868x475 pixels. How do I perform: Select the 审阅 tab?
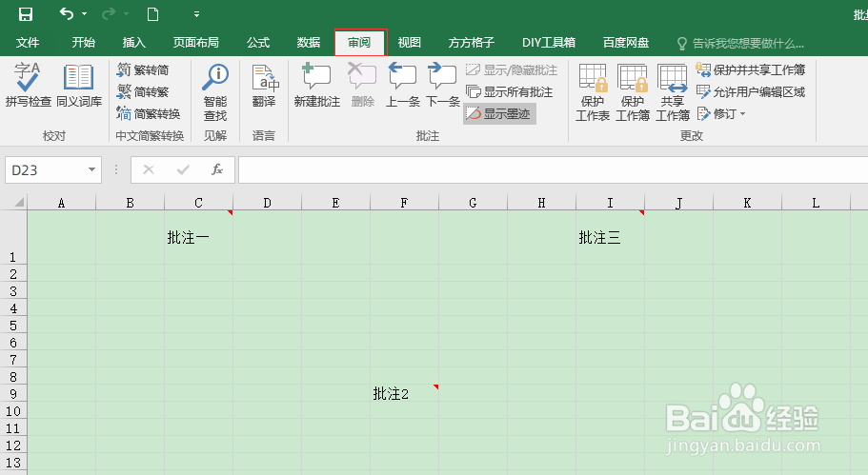360,43
